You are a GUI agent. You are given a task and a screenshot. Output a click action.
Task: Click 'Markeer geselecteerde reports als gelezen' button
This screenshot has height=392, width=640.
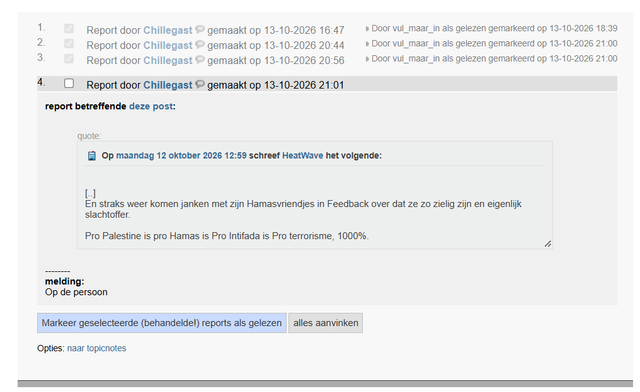coord(162,323)
